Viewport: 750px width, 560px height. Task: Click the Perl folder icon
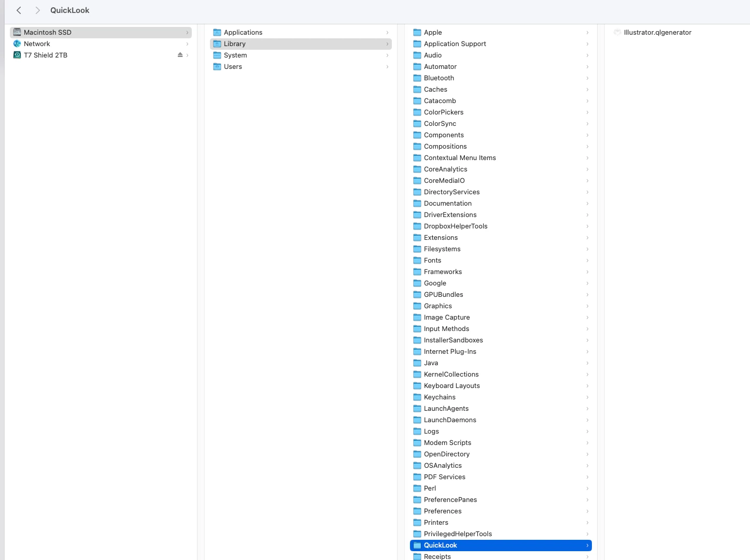[x=417, y=488]
